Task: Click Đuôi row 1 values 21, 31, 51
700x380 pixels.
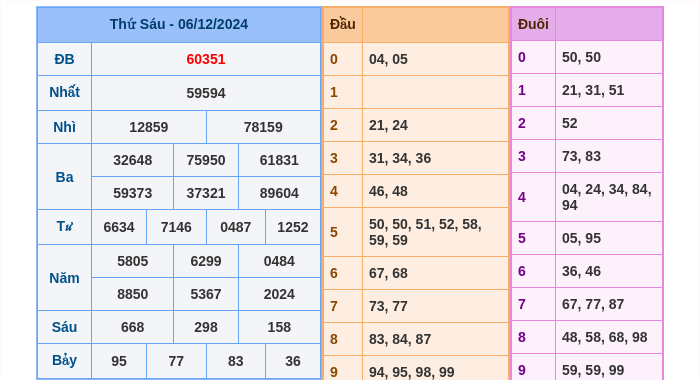Action: 593,90
